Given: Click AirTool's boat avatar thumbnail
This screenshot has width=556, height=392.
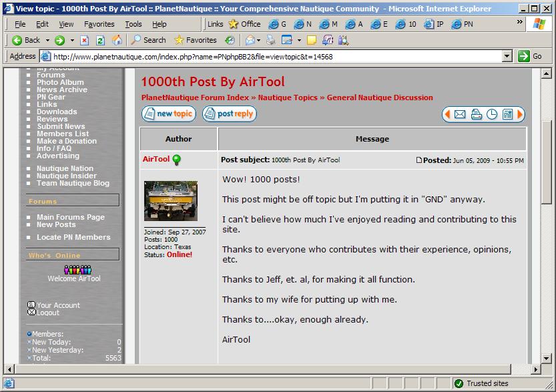Looking at the screenshot, I should (170, 201).
